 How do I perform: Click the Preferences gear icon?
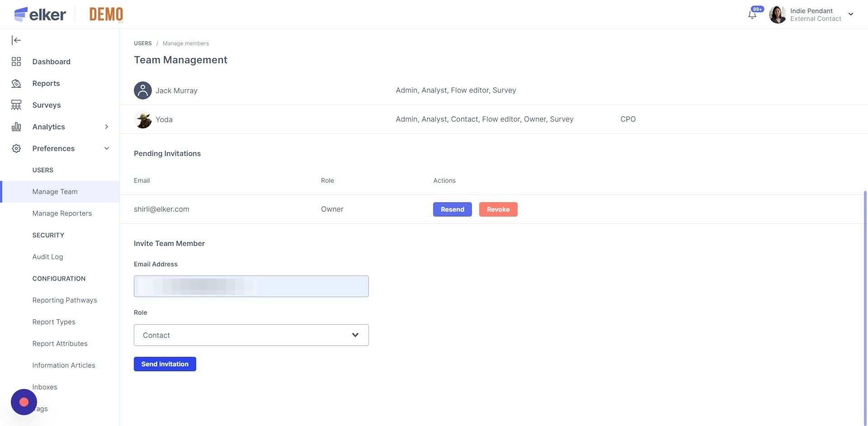[x=16, y=148]
